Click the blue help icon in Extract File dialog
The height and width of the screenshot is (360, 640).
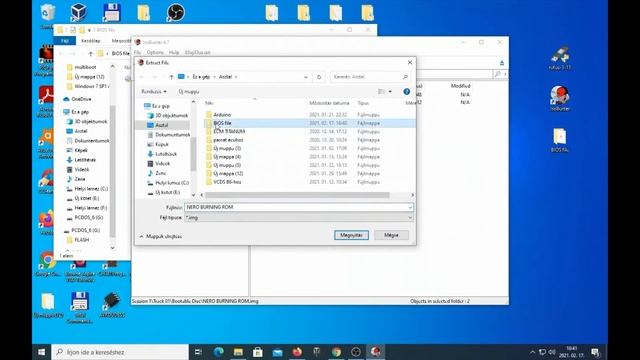click(x=407, y=91)
